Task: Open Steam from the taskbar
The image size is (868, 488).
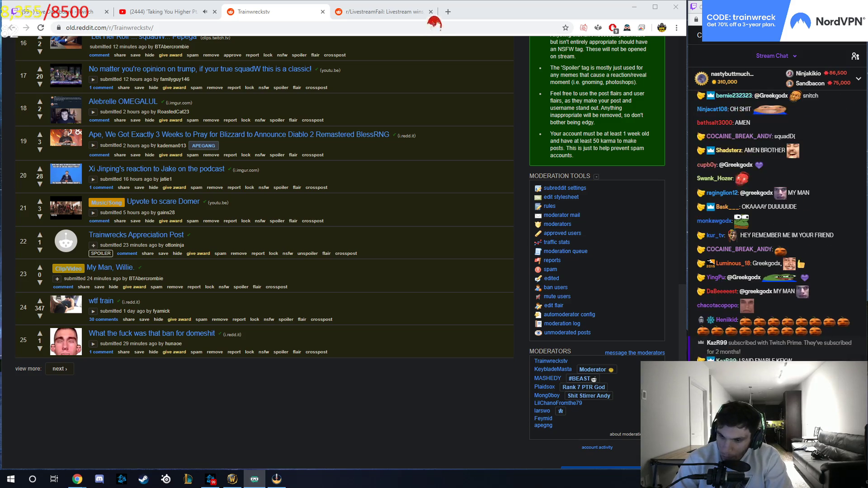Action: (x=143, y=479)
